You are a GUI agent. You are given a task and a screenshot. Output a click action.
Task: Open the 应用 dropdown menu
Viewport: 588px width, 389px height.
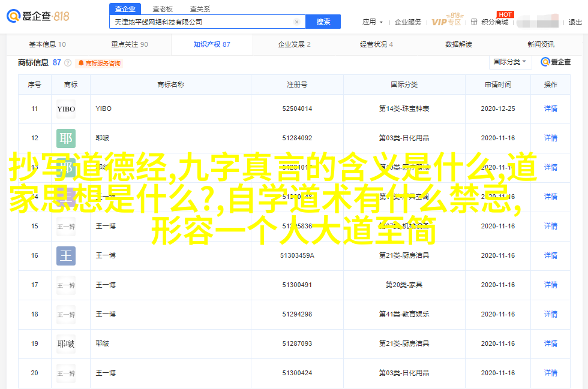(x=373, y=22)
